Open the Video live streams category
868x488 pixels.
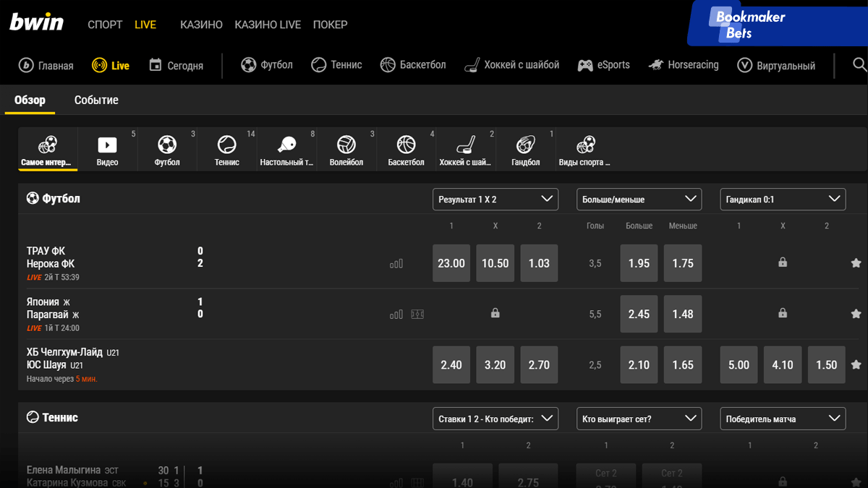point(107,150)
